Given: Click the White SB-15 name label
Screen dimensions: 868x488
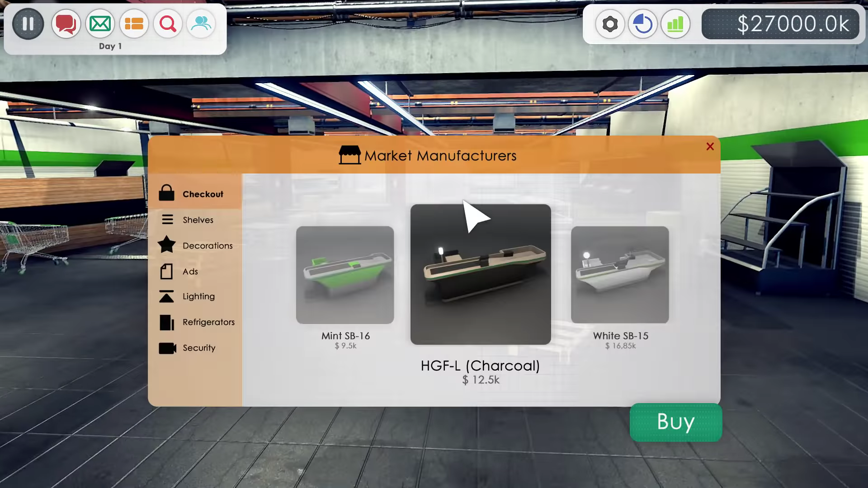Looking at the screenshot, I should (x=621, y=336).
